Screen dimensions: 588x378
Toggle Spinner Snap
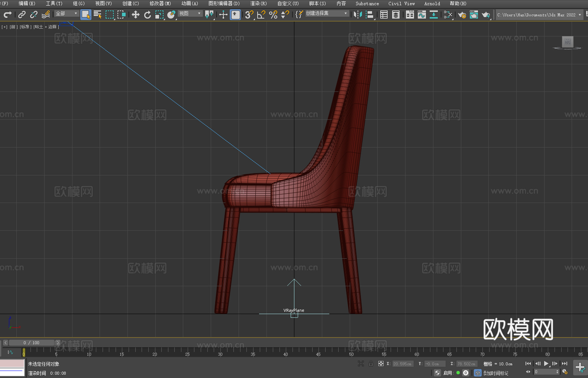(x=285, y=14)
